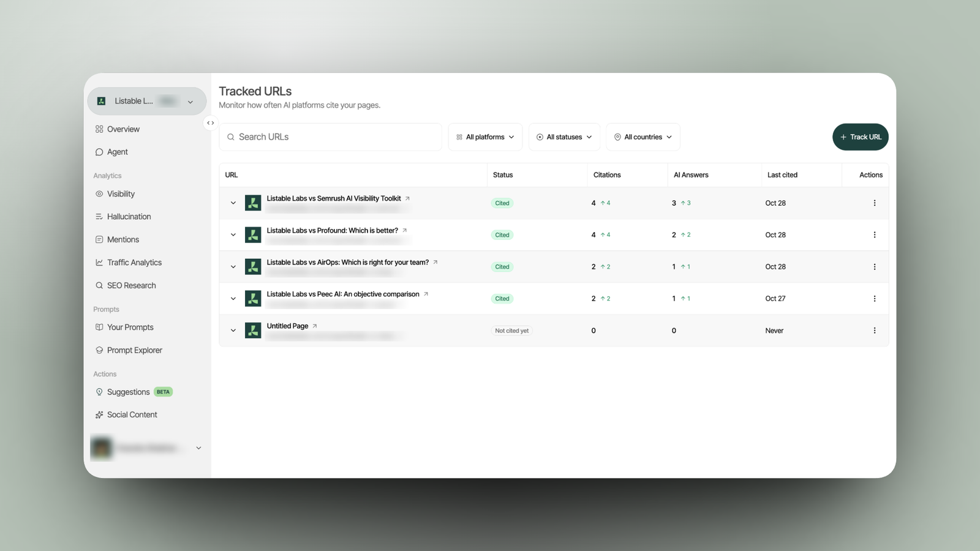Click the Prompt Explorer icon
The height and width of the screenshot is (551, 980).
[99, 350]
